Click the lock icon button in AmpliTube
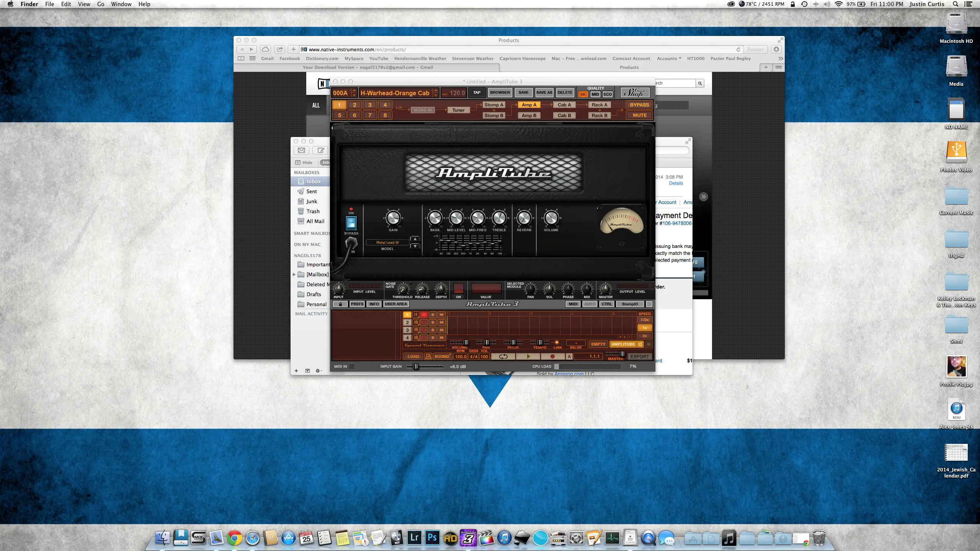Screen dimensions: 980x551 tap(340, 304)
